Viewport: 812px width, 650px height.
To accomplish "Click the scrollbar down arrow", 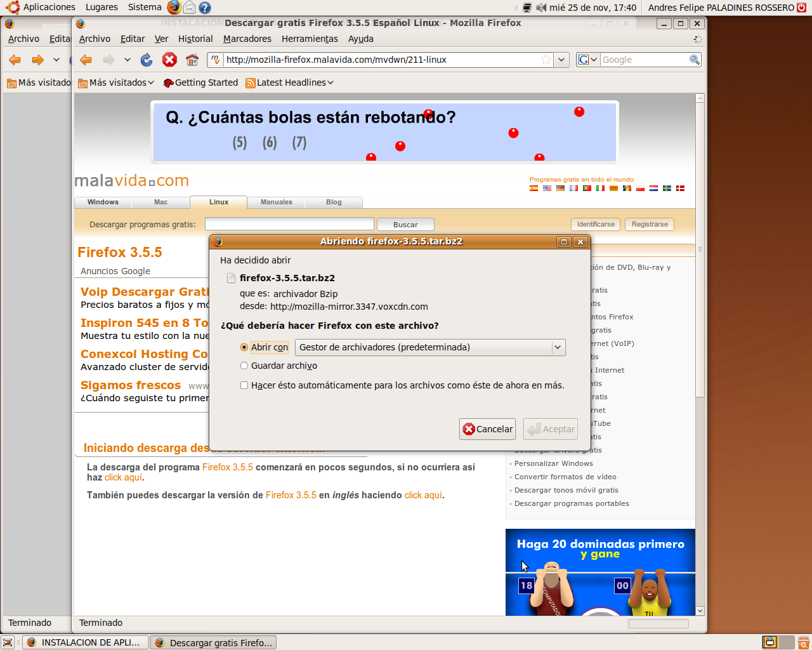I will pyautogui.click(x=700, y=611).
